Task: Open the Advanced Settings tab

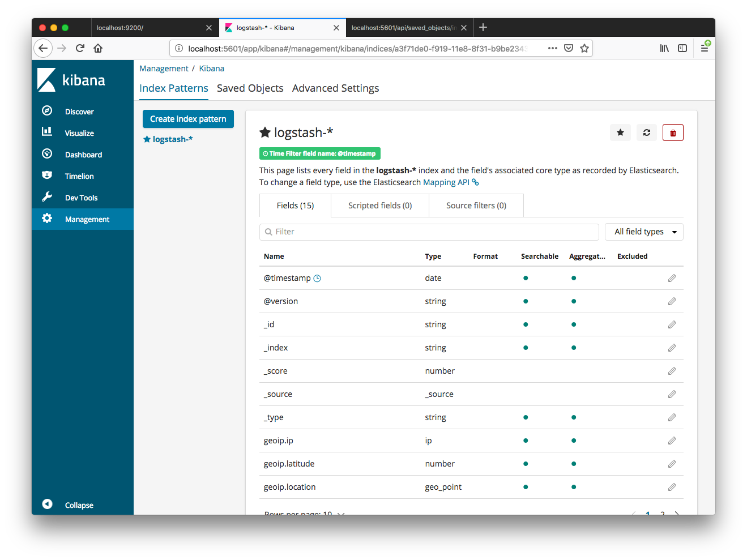Action: [x=336, y=88]
